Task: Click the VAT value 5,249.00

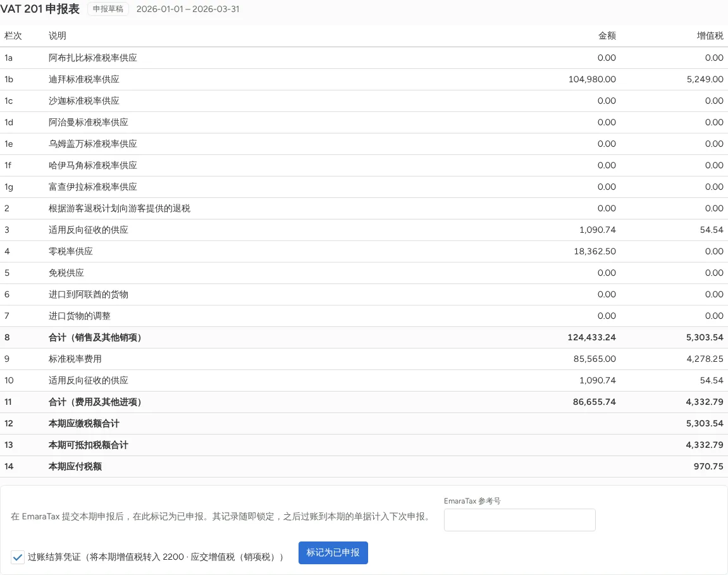Action: [705, 80]
